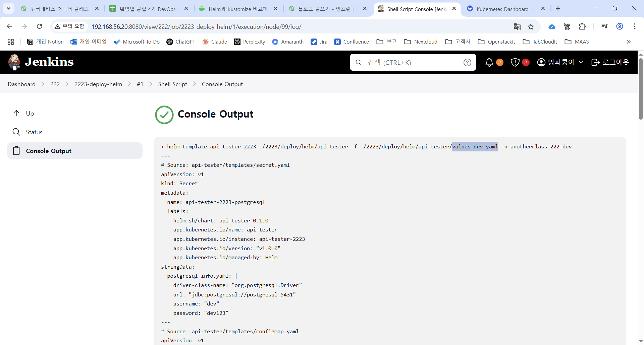Reload the page

click(39, 26)
